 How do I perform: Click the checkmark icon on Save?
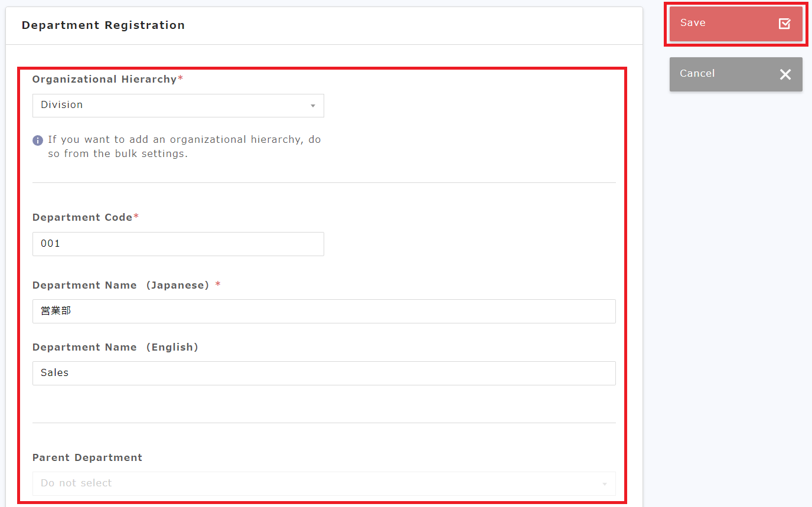[x=784, y=24]
